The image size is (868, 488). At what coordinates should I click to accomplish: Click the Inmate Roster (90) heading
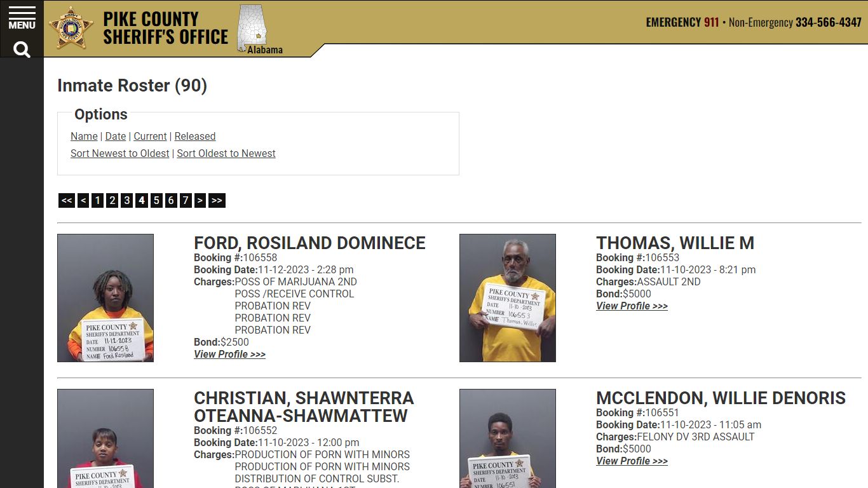click(x=132, y=86)
